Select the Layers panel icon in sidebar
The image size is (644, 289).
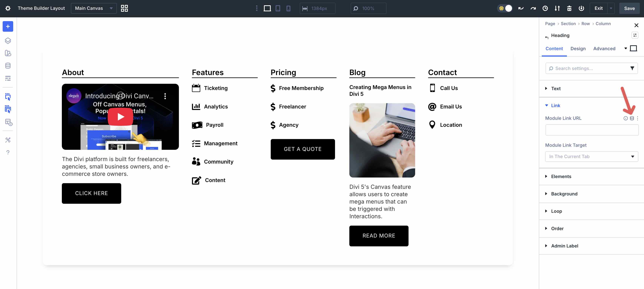(8, 41)
